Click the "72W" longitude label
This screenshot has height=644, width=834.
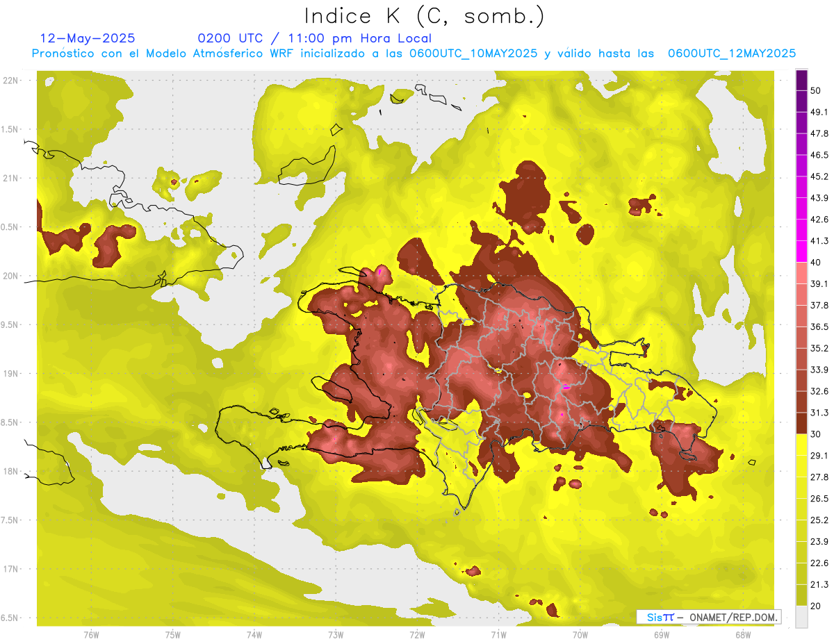click(417, 634)
